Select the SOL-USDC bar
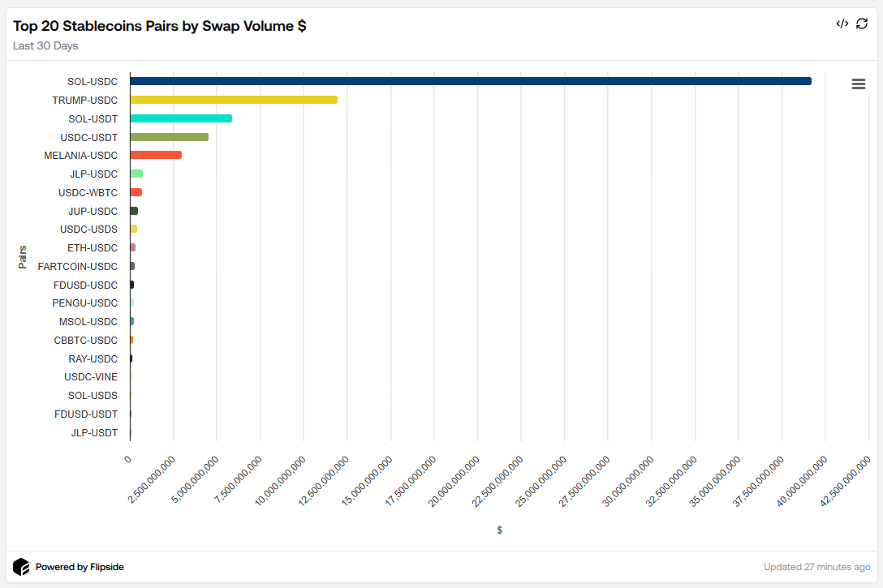Image resolution: width=883 pixels, height=588 pixels. 469,81
